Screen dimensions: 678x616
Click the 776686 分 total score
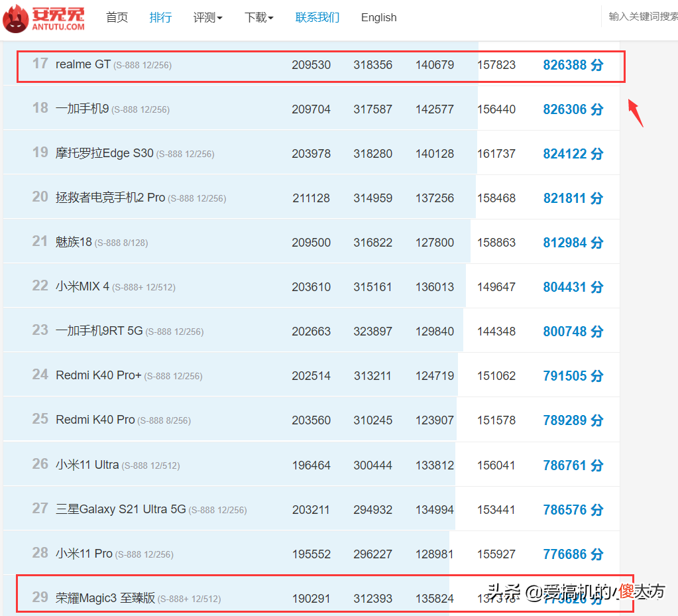(573, 554)
